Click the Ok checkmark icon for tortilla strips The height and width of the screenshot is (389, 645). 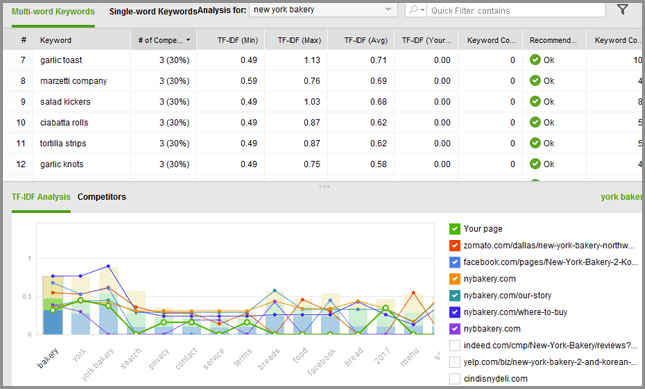(535, 143)
